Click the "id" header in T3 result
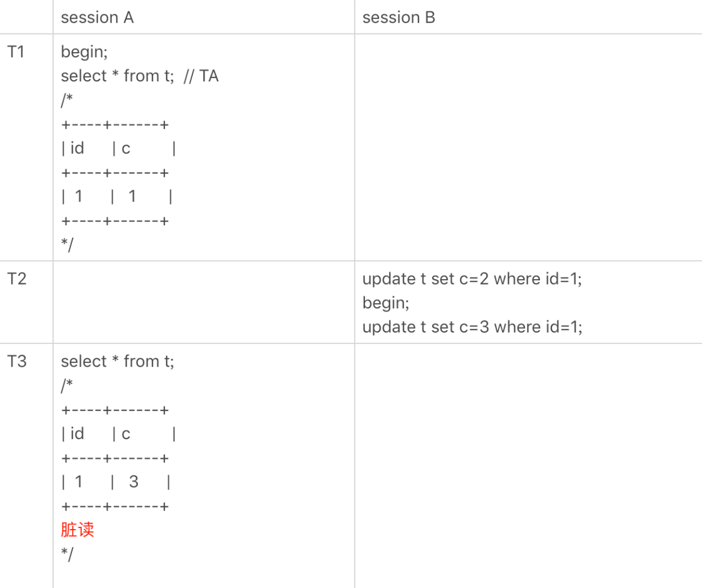 (77, 434)
